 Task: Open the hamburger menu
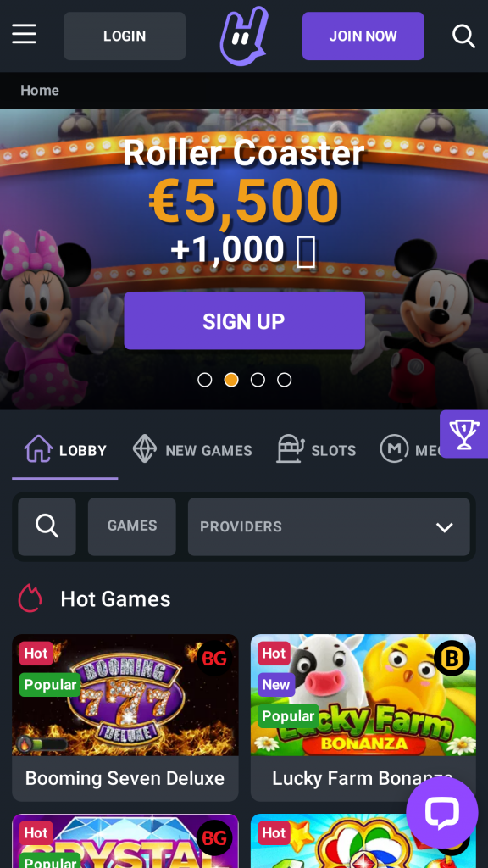coord(25,34)
